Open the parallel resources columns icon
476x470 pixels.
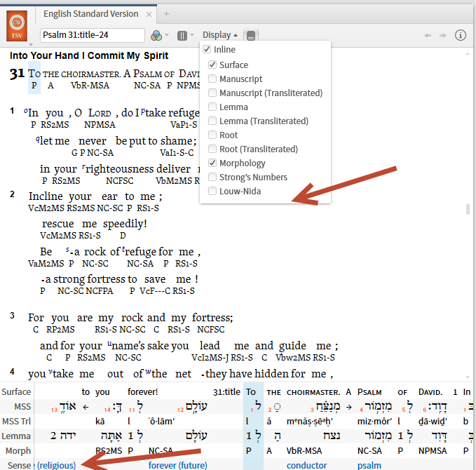pyautogui.click(x=182, y=36)
